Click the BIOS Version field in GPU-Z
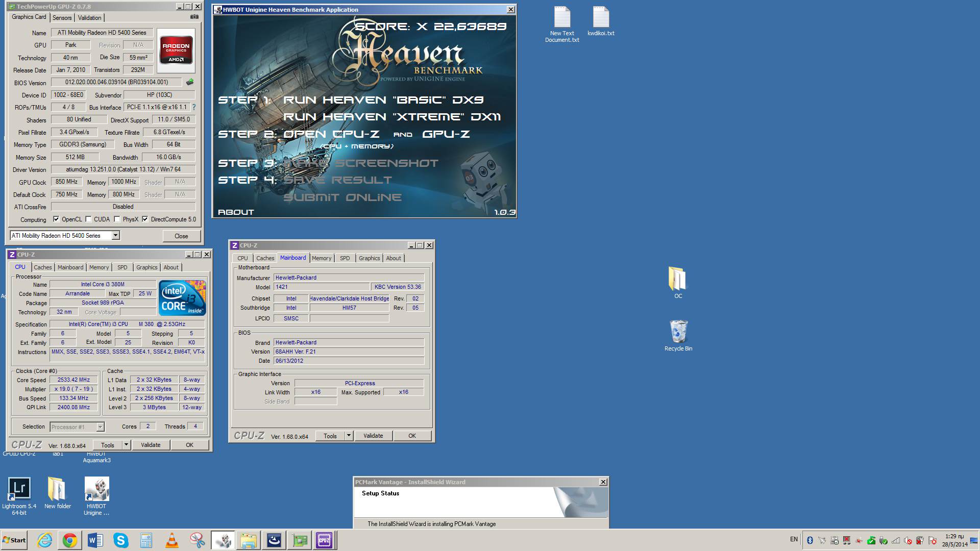The height and width of the screenshot is (551, 980). (116, 82)
